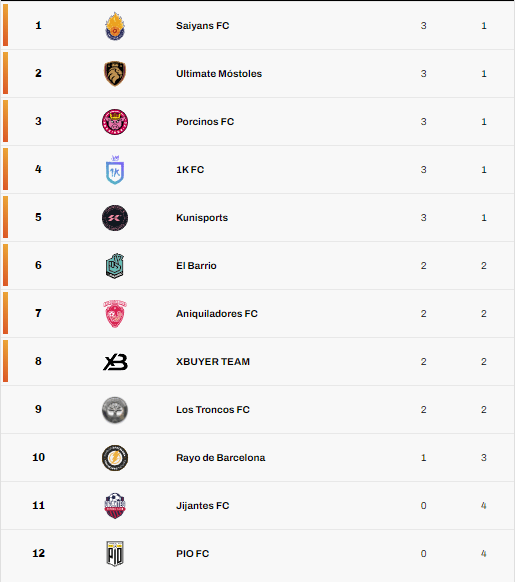Viewport: 515px width, 582px height.
Task: Click the rank number 12 cell
Action: (x=38, y=553)
